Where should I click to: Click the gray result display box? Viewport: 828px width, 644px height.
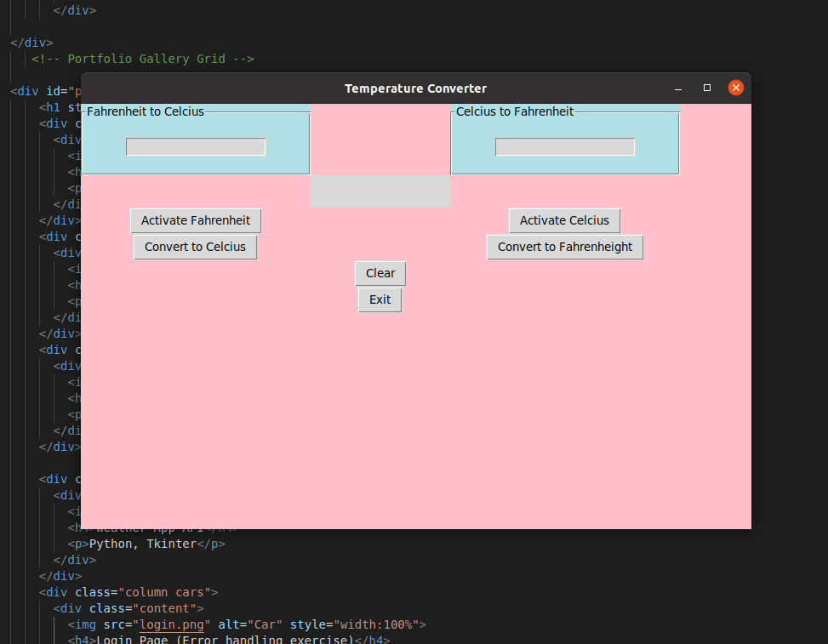point(380,191)
